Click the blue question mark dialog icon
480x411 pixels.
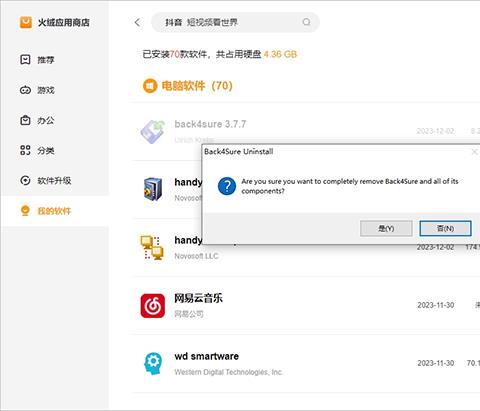pyautogui.click(x=227, y=186)
